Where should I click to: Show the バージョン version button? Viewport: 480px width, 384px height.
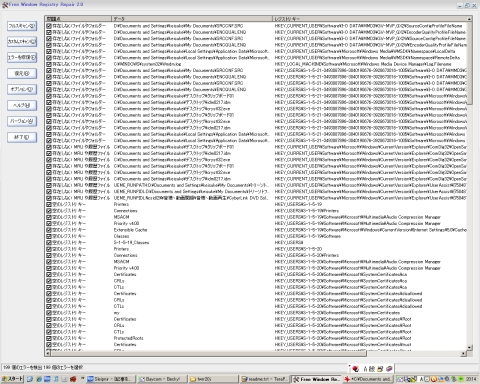22,121
